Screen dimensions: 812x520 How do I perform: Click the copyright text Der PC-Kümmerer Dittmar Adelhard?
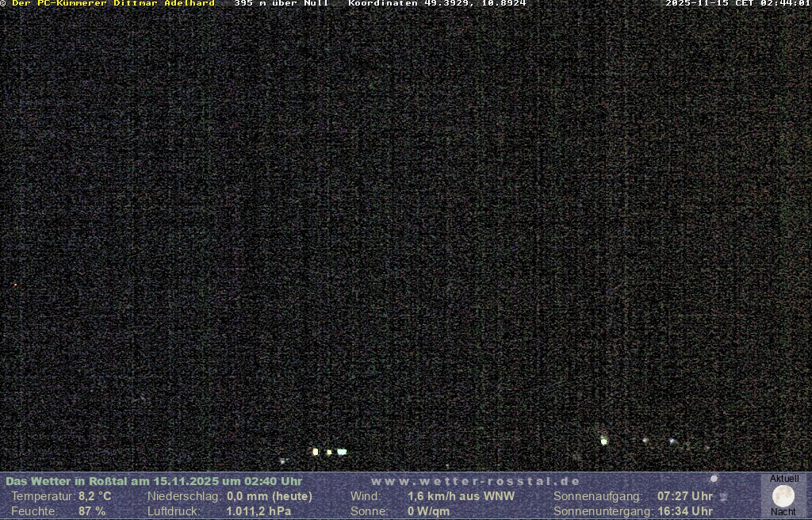click(x=113, y=4)
